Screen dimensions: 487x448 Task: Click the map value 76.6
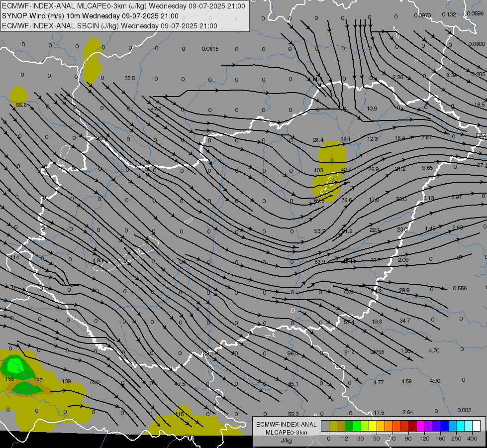pyautogui.click(x=347, y=200)
